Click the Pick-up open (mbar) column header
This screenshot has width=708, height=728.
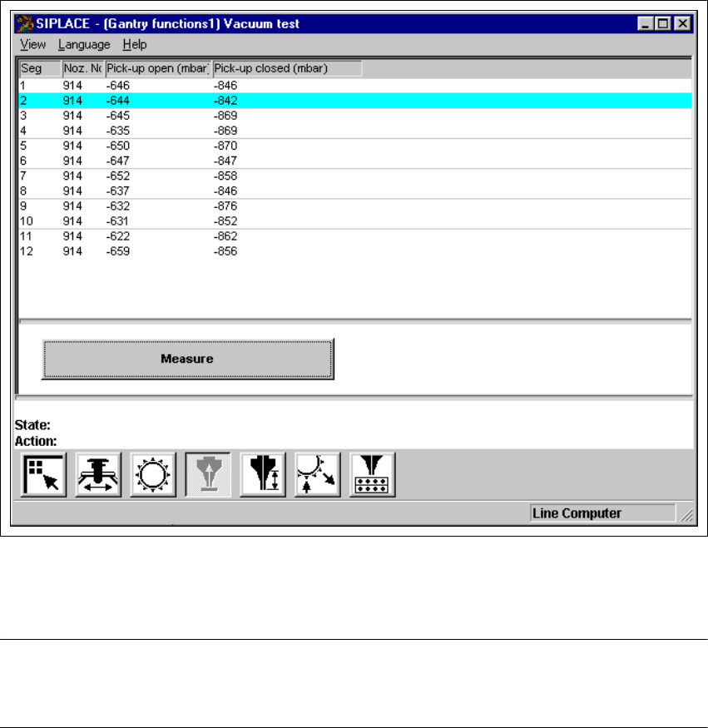(158, 68)
